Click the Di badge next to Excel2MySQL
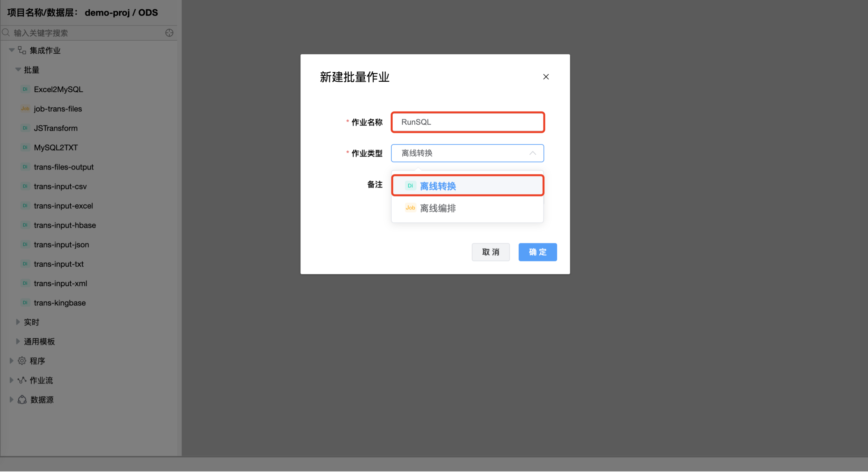 pos(25,89)
